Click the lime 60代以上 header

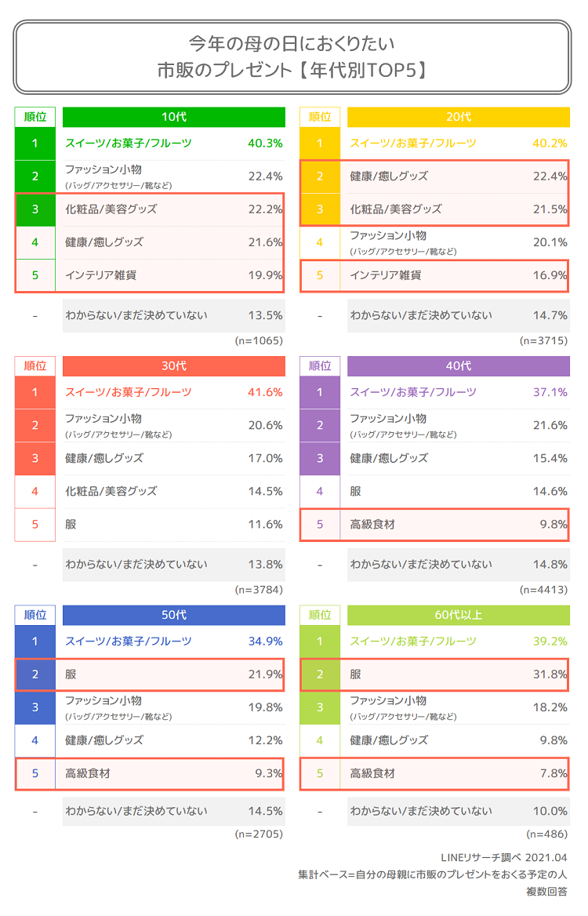tap(459, 615)
